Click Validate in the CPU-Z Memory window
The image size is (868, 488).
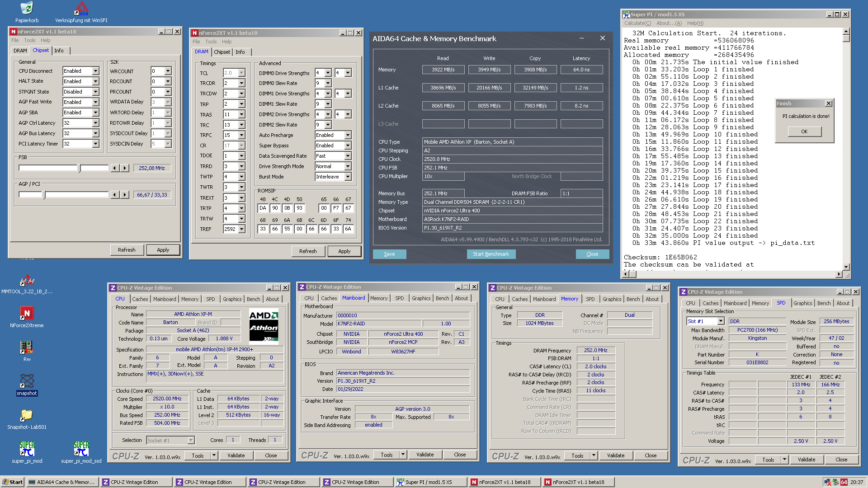(615, 455)
